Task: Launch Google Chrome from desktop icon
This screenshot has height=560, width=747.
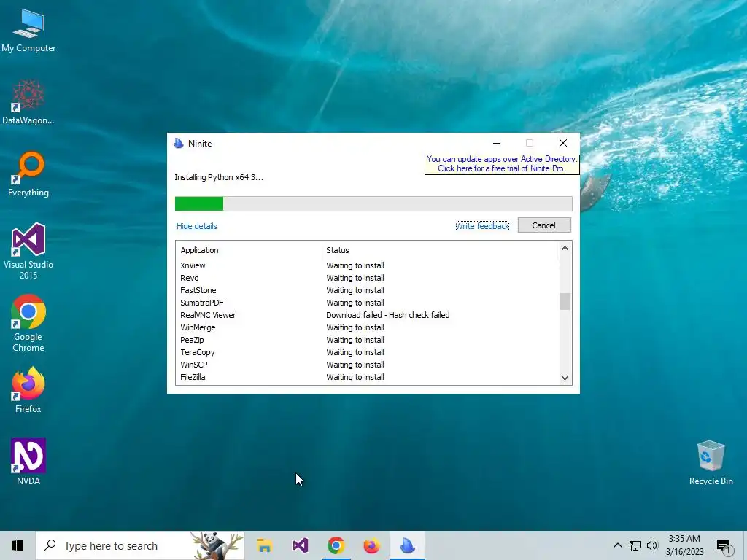Action: click(28, 324)
